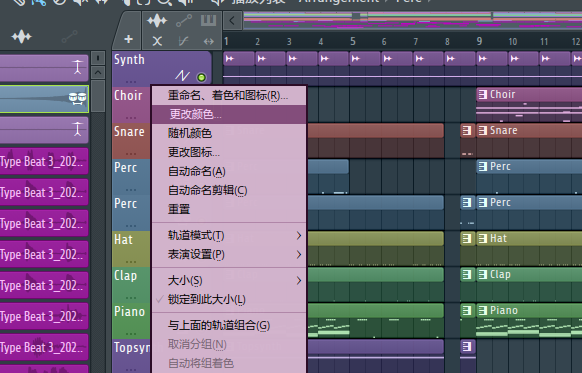This screenshot has height=373, width=582.
Task: Click the X icon in playlist toolbar
Action: pyautogui.click(x=157, y=41)
